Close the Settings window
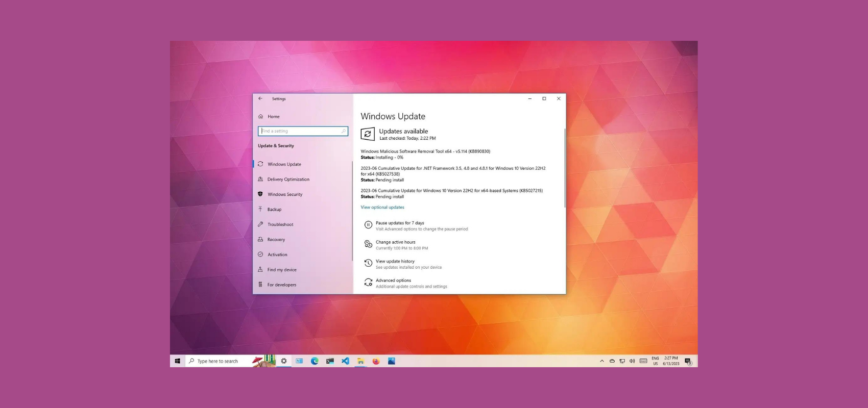 click(559, 98)
